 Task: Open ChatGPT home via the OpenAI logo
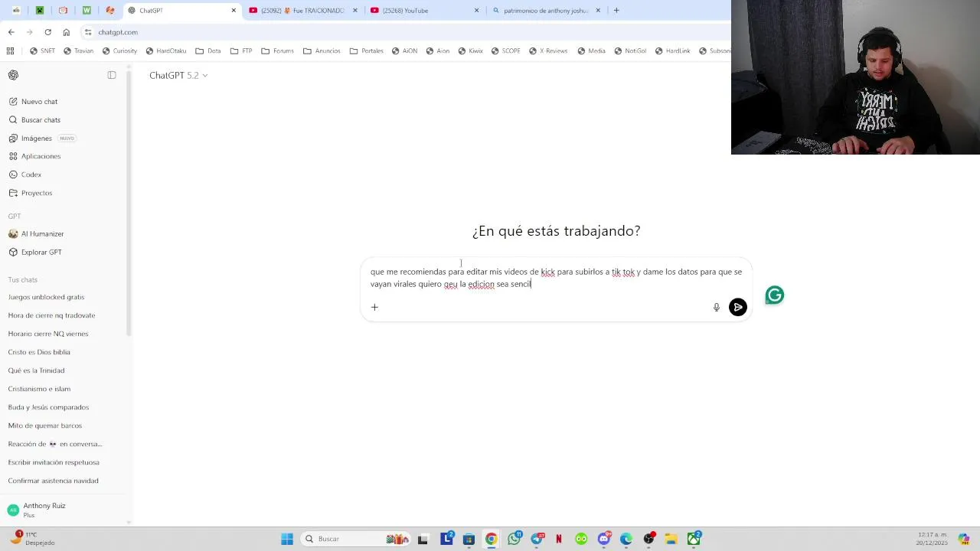pos(13,75)
